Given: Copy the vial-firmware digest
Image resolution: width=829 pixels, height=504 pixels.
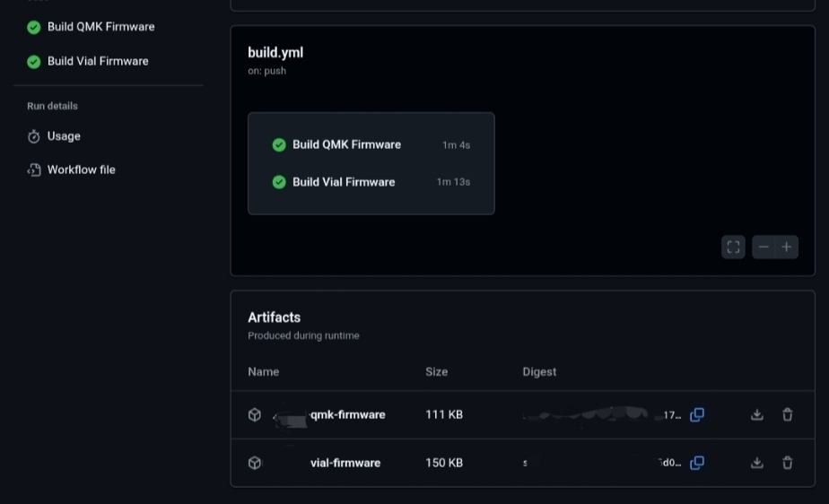Looking at the screenshot, I should (x=697, y=463).
